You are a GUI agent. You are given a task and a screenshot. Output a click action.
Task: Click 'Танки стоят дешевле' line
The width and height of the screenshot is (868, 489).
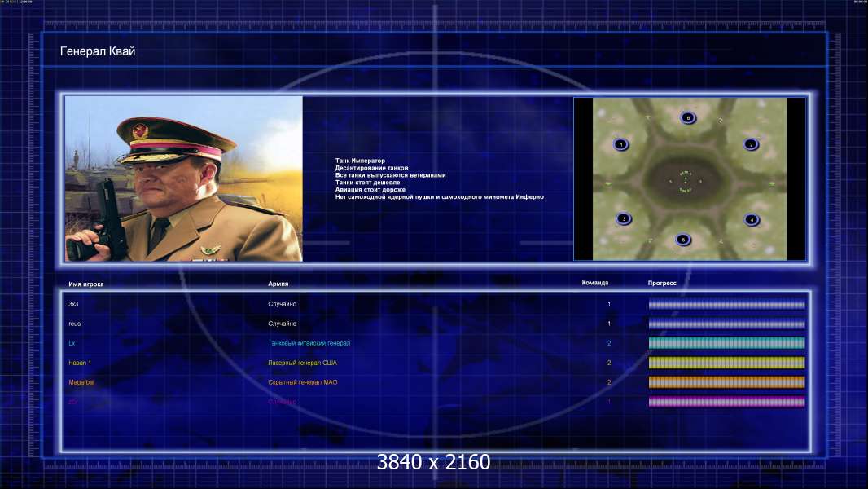367,183
